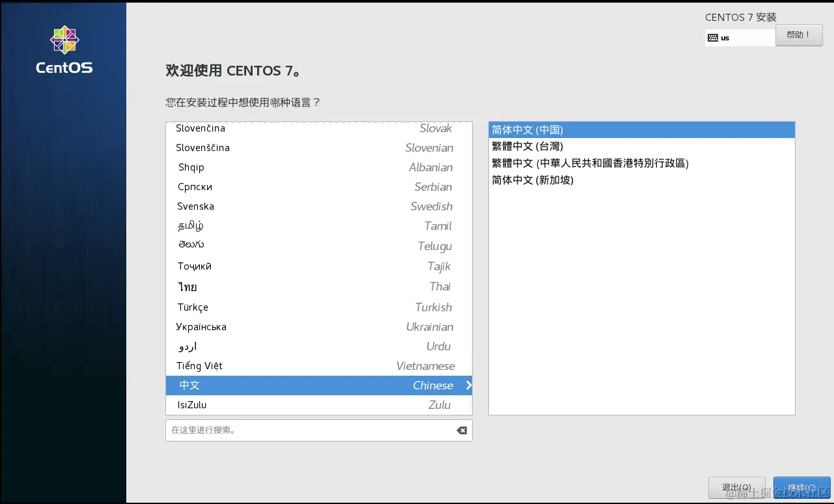Screen dimensions: 834x504
Task: Choose 简体中文 (中国) locale
Action: tap(642, 130)
